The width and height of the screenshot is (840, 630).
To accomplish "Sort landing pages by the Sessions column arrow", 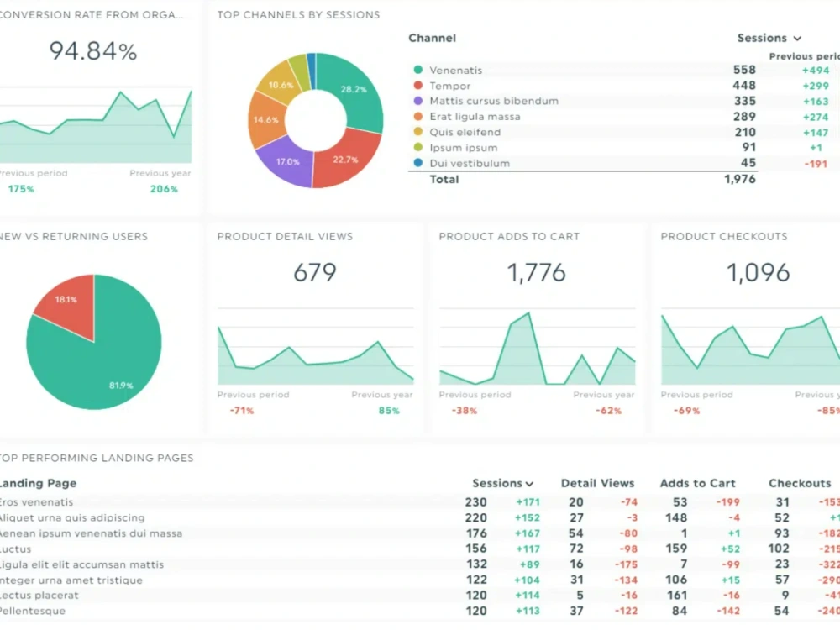I will tap(529, 484).
